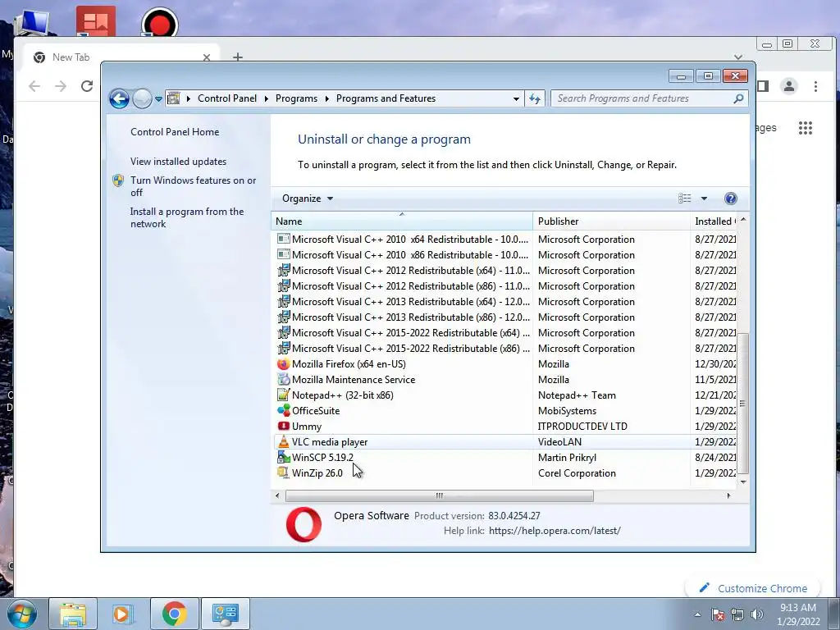The image size is (840, 630).
Task: Open the Organize menu
Action: point(308,199)
